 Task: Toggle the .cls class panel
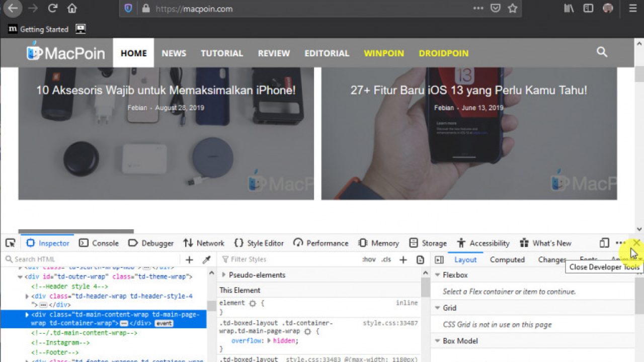(386, 259)
